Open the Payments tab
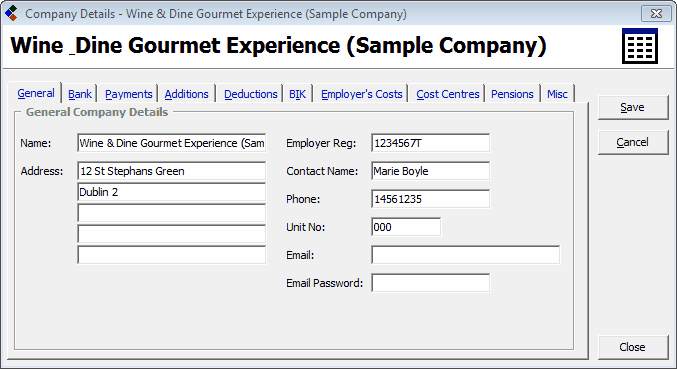This screenshot has height=369, width=677. tap(129, 94)
